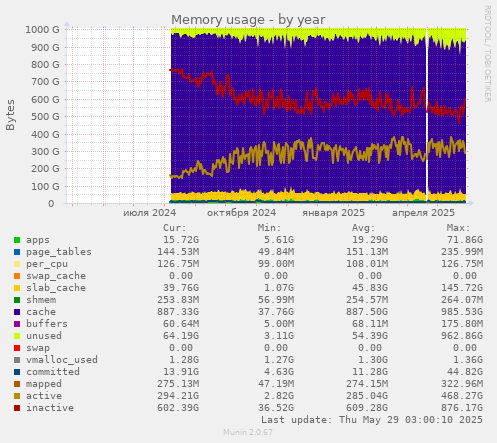This screenshot has width=497, height=443.
Task: Click the января 2025 axis label
Action: coord(333,213)
